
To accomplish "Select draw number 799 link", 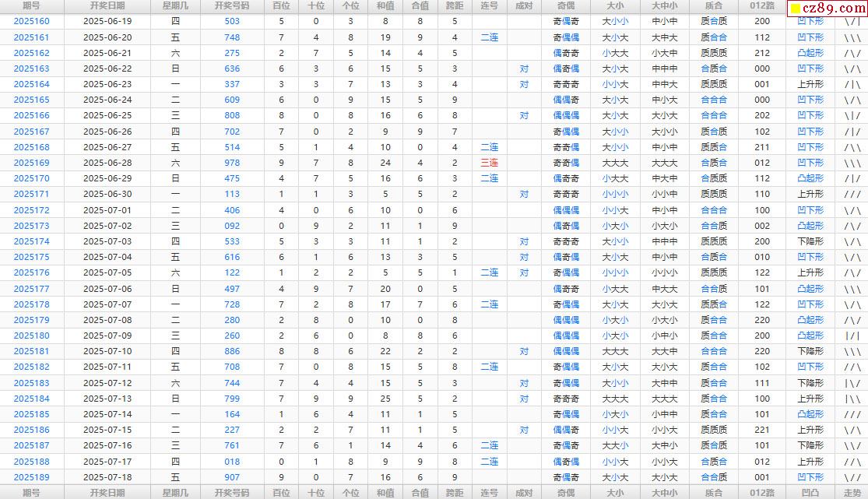I will tap(232, 399).
